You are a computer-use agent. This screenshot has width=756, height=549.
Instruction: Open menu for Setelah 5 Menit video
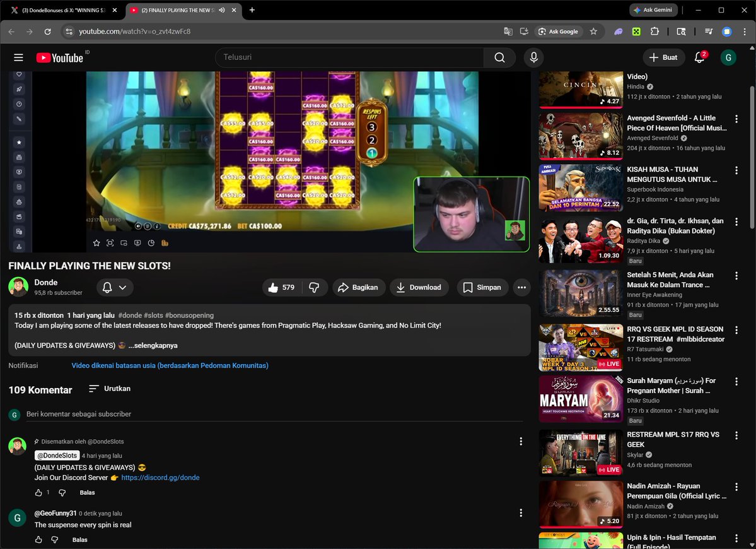coord(736,276)
